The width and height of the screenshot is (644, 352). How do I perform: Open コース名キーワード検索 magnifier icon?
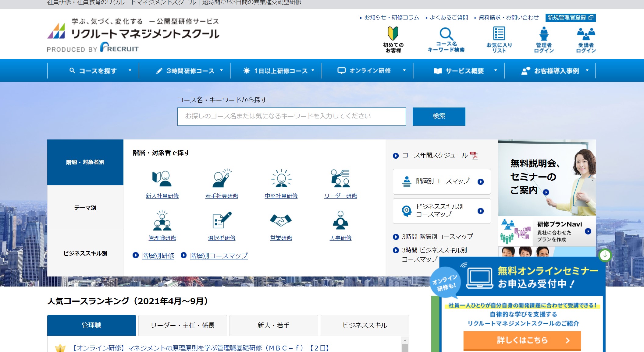(446, 34)
